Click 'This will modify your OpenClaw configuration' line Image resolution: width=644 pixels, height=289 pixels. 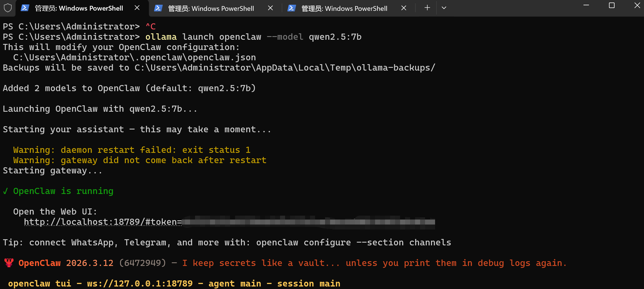click(121, 47)
